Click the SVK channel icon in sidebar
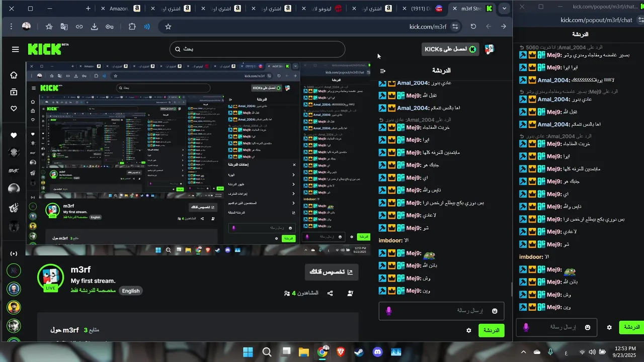The width and height of the screenshot is (644, 362). click(14, 170)
